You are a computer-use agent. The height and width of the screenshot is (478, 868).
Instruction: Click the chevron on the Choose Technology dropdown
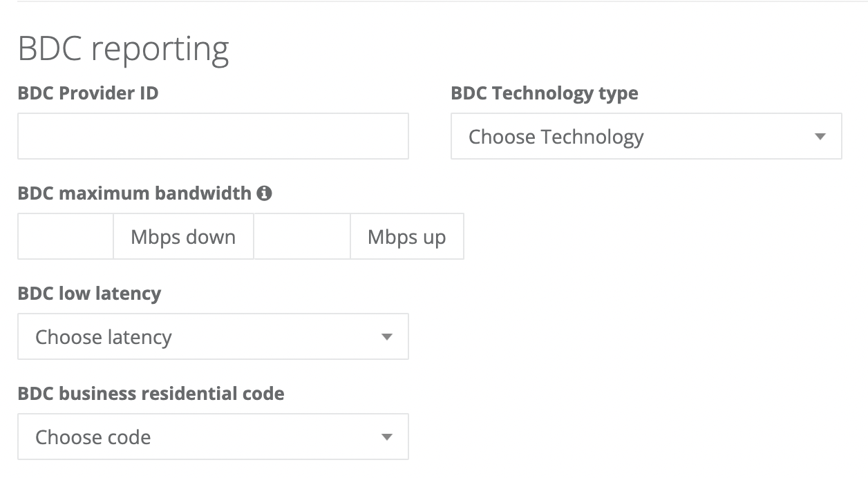(820, 137)
